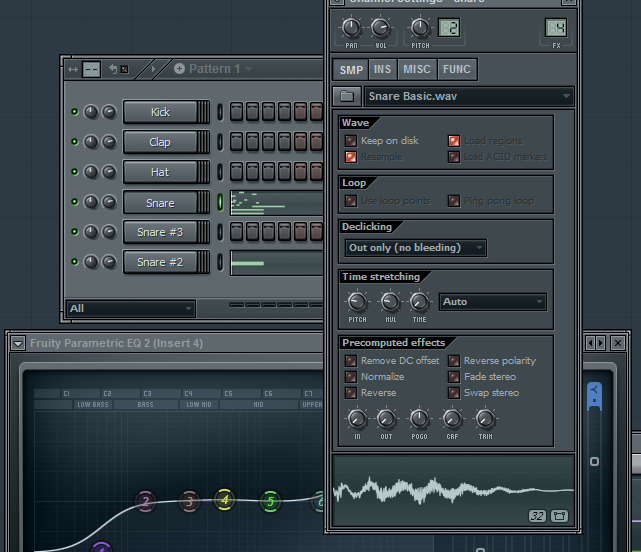The image size is (641, 552).
Task: Click the channel pitch range LCD display
Action: click(x=449, y=28)
